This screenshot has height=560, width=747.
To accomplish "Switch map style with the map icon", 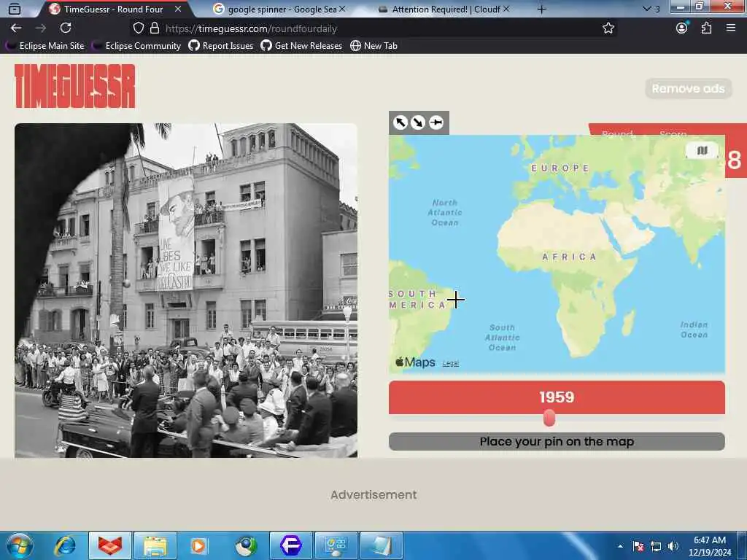I will pos(702,150).
